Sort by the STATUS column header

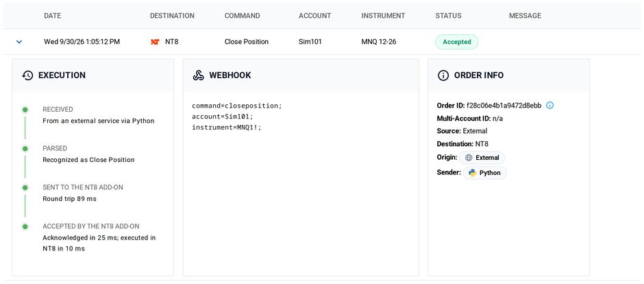coord(449,16)
